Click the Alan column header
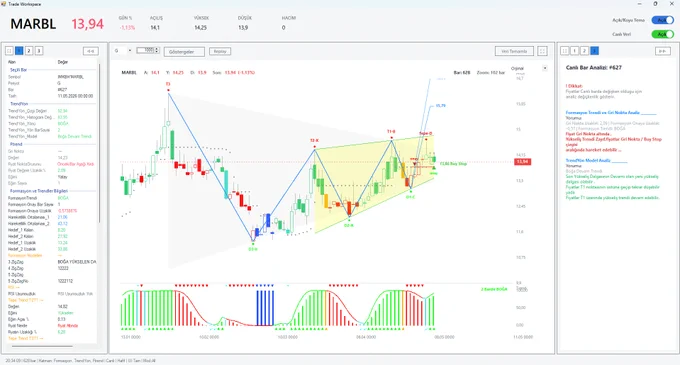680x365 pixels. pyautogui.click(x=12, y=62)
